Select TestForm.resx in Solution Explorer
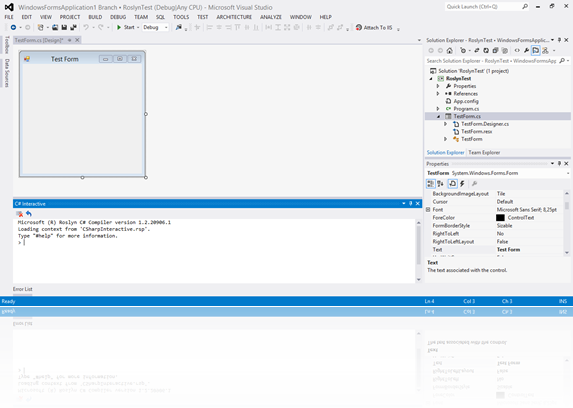This screenshot has height=408, width=573. point(477,131)
